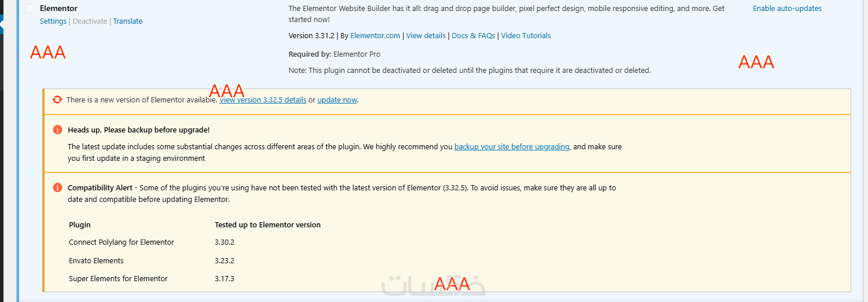The image size is (868, 302).
Task: Select version value 3.23.2
Action: click(x=225, y=261)
